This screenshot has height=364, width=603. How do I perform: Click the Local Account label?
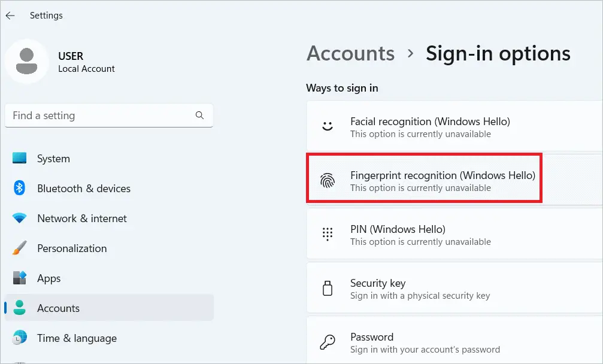tap(86, 69)
